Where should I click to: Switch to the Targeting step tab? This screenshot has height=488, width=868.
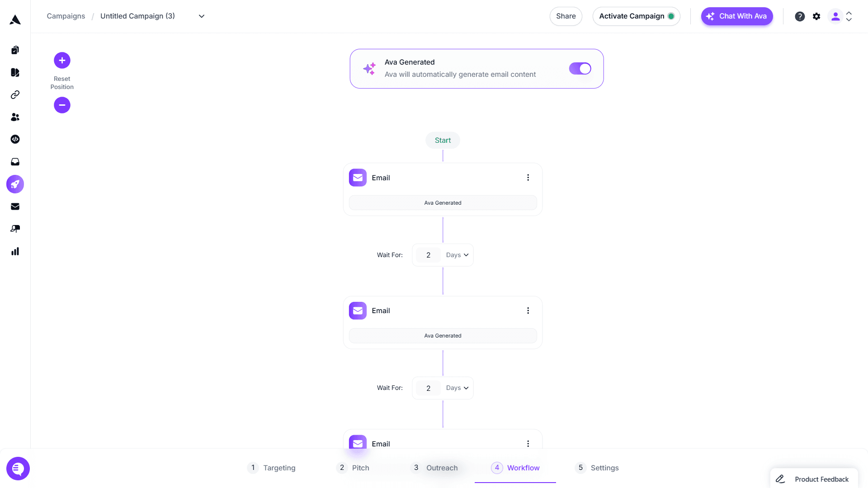point(279,468)
